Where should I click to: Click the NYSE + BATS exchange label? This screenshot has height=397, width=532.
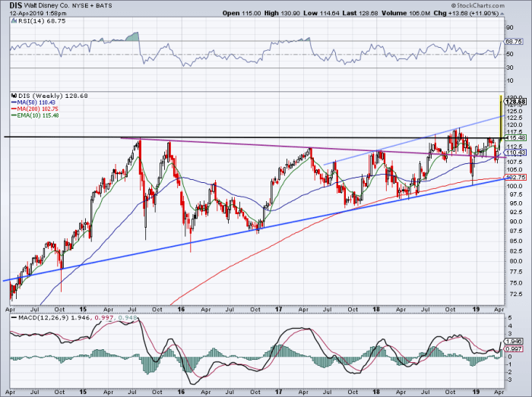point(93,6)
